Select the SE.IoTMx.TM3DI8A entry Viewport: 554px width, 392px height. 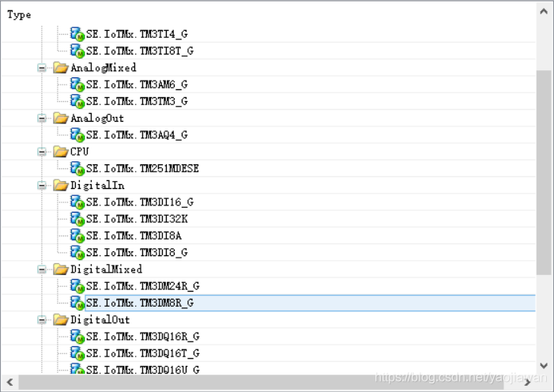pyautogui.click(x=134, y=236)
